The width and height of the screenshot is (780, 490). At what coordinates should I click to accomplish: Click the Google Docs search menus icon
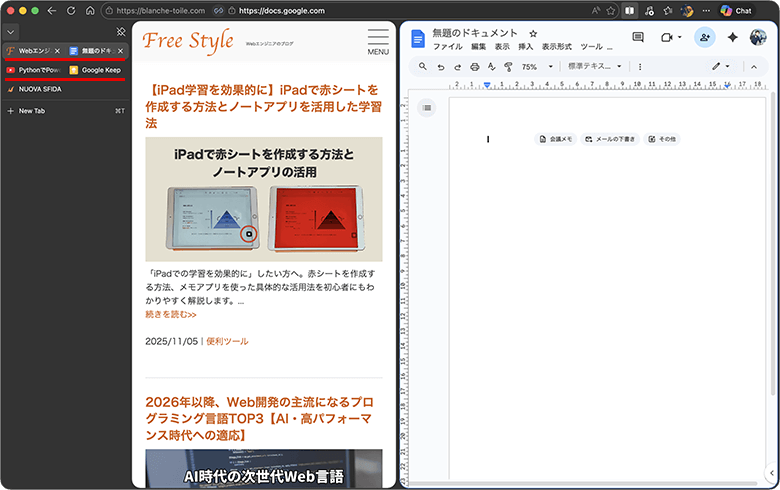pos(423,66)
